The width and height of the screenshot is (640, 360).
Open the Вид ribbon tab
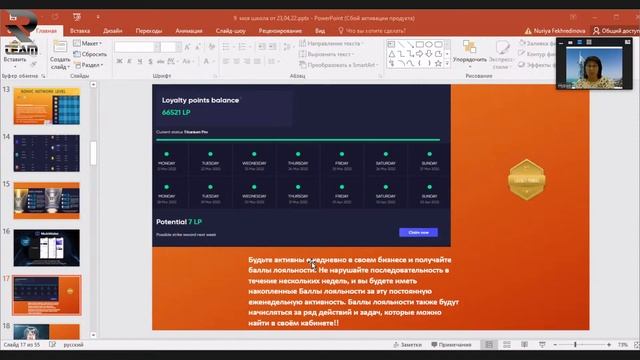point(320,31)
